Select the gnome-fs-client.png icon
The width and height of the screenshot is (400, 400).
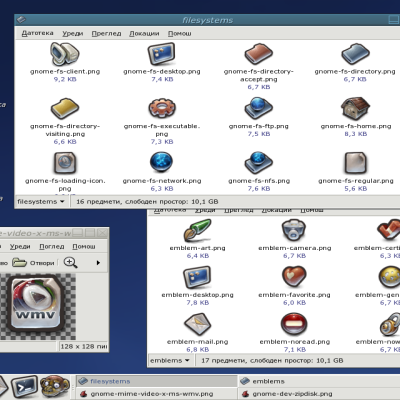(65, 54)
